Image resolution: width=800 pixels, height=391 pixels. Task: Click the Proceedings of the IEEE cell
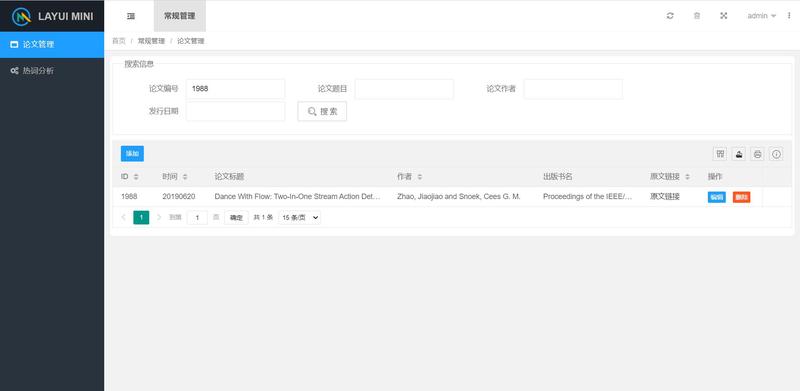pyautogui.click(x=587, y=197)
